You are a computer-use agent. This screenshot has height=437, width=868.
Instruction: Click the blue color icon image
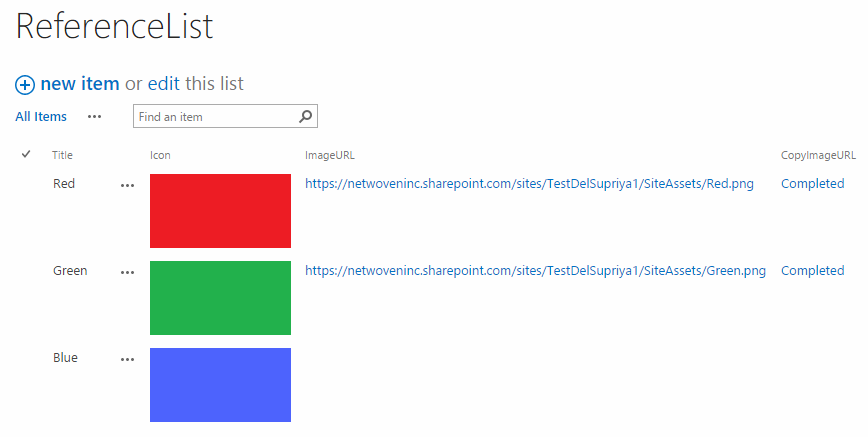click(x=220, y=385)
